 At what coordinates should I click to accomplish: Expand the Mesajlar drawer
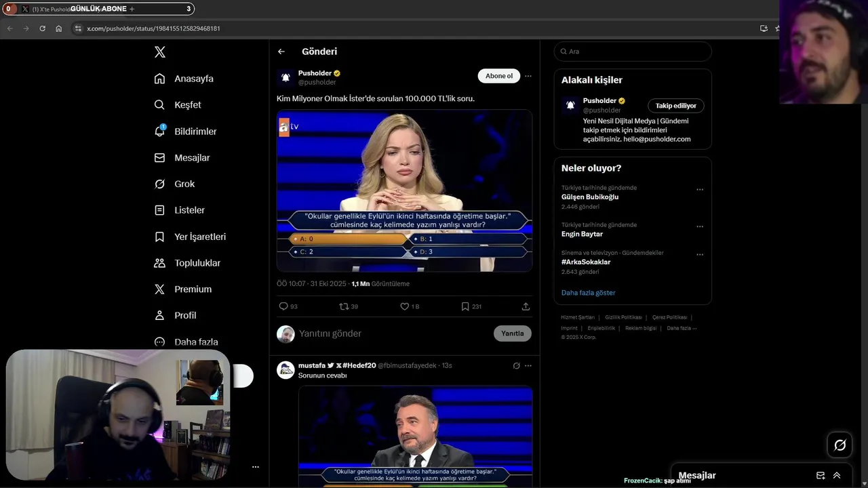tap(837, 476)
